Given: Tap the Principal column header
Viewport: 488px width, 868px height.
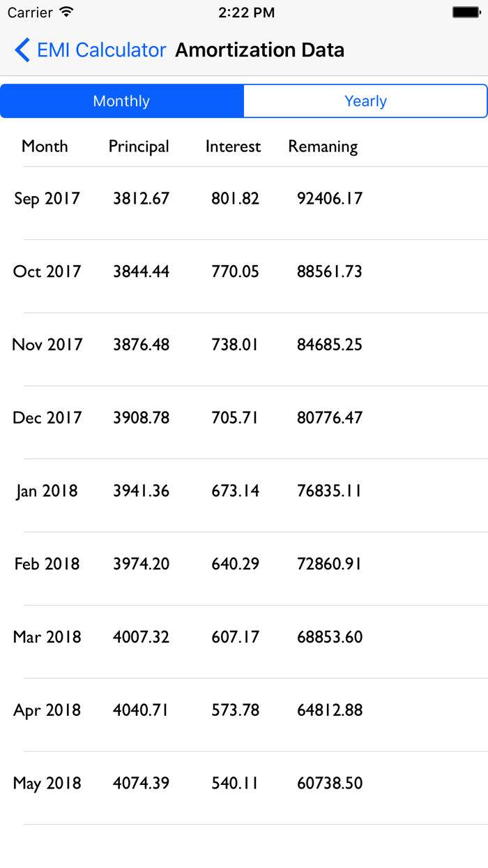Looking at the screenshot, I should [139, 147].
